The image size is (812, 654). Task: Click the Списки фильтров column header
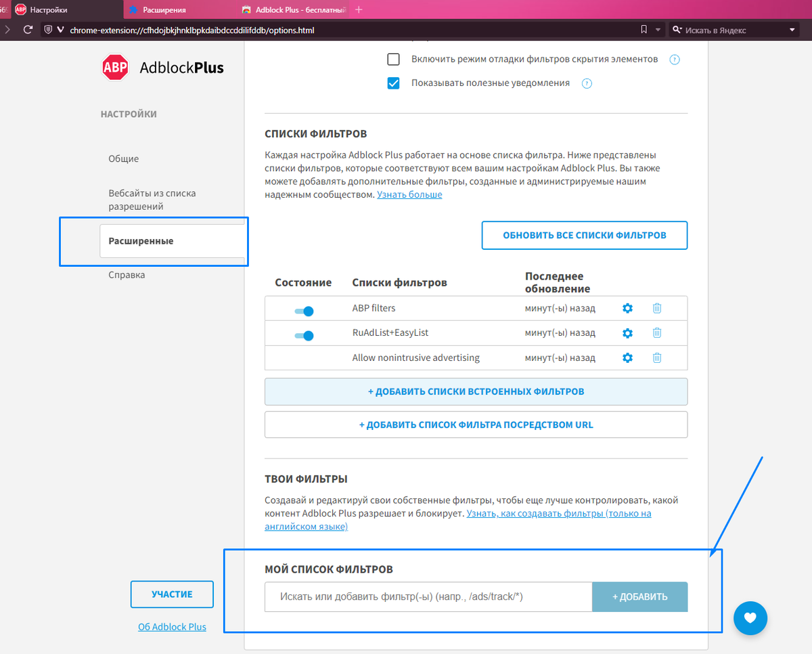[x=399, y=282]
